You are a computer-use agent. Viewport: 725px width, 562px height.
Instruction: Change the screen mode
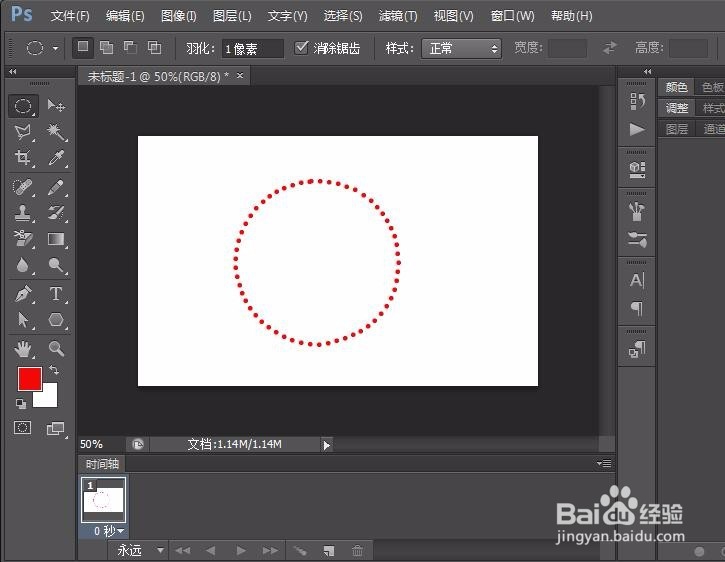56,429
